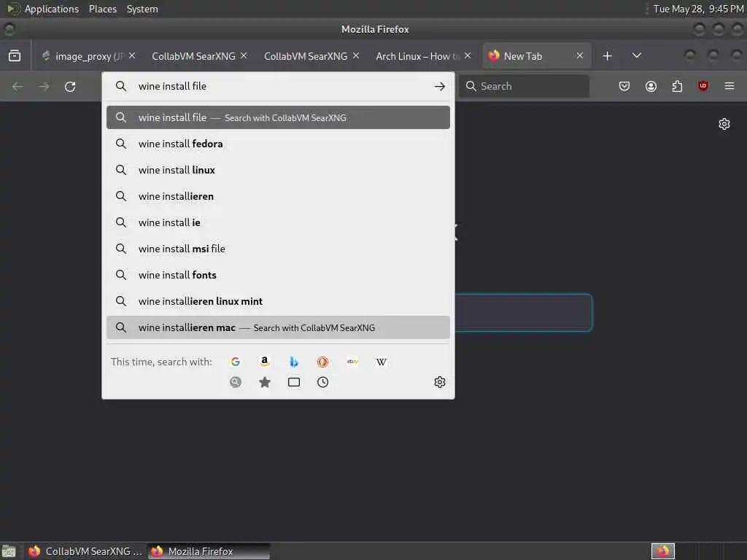Search this time with Google
This screenshot has height=560, width=747.
click(236, 362)
